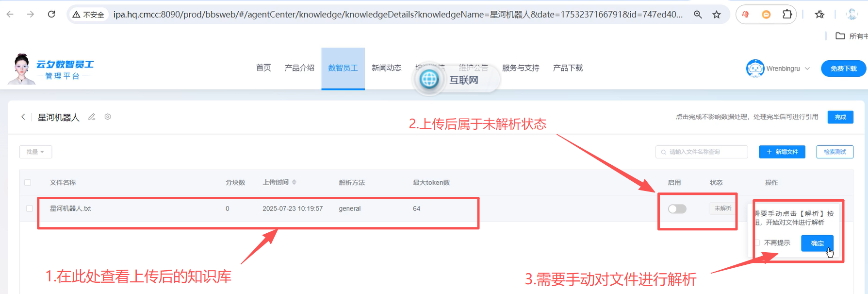Click the browser address bar URL
Screen dimensions: 868x294
(398, 15)
